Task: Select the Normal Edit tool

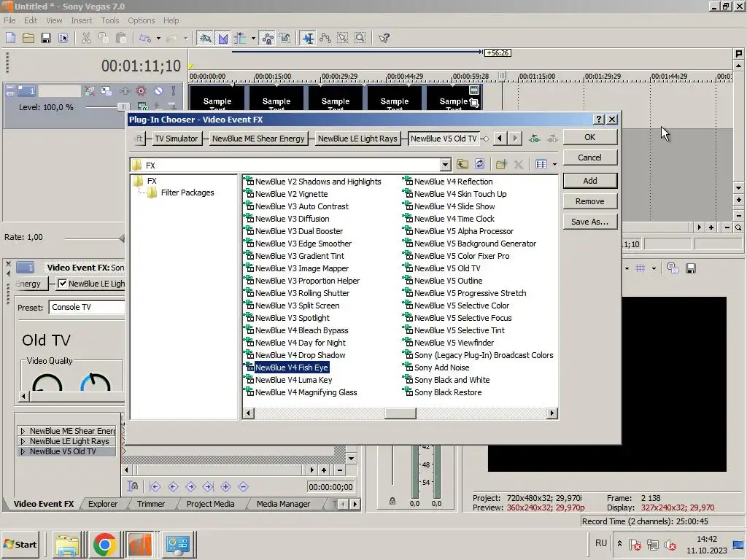Action: coord(309,38)
